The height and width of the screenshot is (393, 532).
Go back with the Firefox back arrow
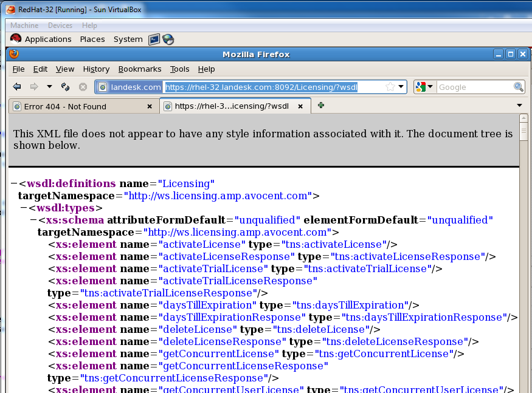pos(16,87)
